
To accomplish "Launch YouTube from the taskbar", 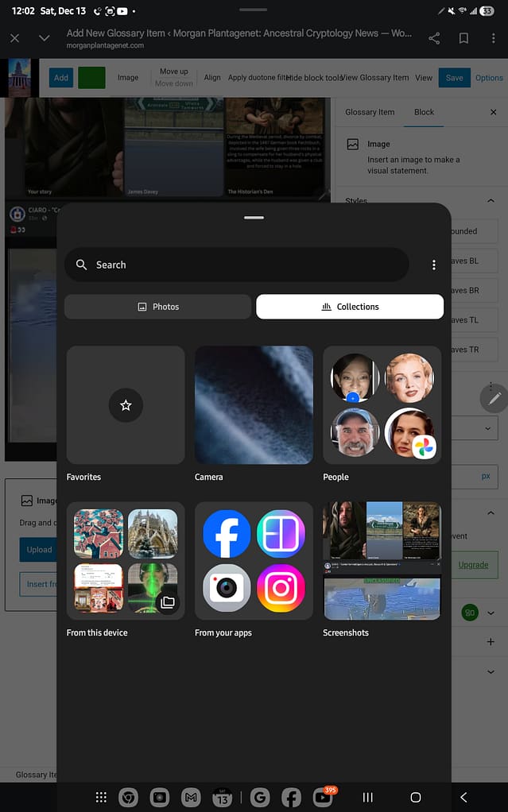I will 323,797.
